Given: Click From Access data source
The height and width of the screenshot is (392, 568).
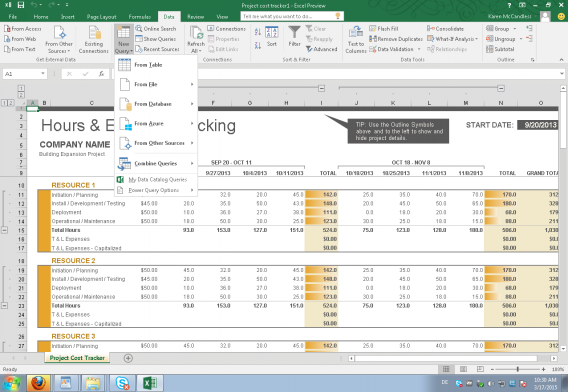Looking at the screenshot, I should (23, 29).
